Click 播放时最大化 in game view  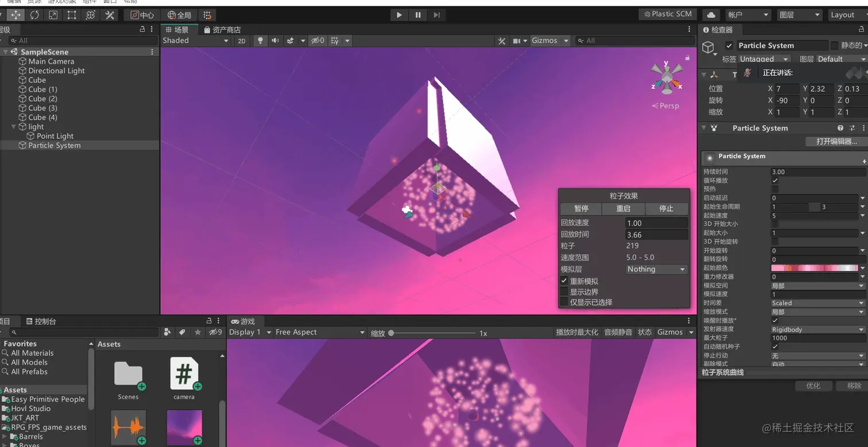pyautogui.click(x=577, y=332)
